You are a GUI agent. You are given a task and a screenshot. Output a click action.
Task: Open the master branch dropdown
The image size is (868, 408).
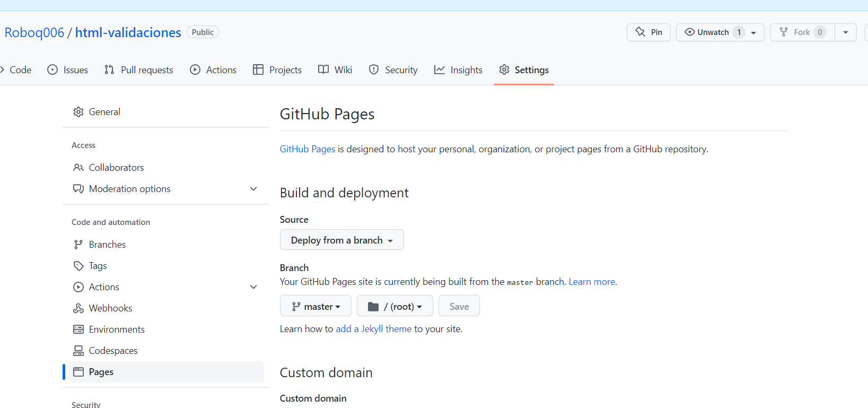315,306
